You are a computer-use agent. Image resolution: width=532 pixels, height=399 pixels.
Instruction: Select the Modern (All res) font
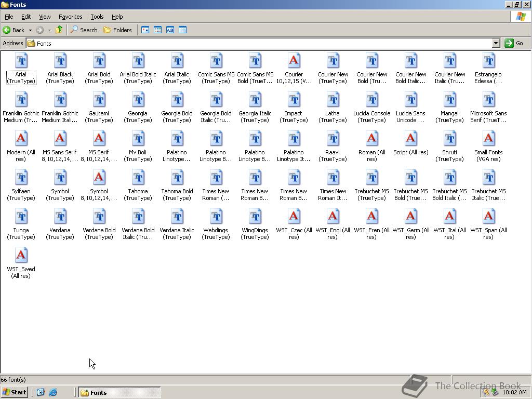coord(21,138)
